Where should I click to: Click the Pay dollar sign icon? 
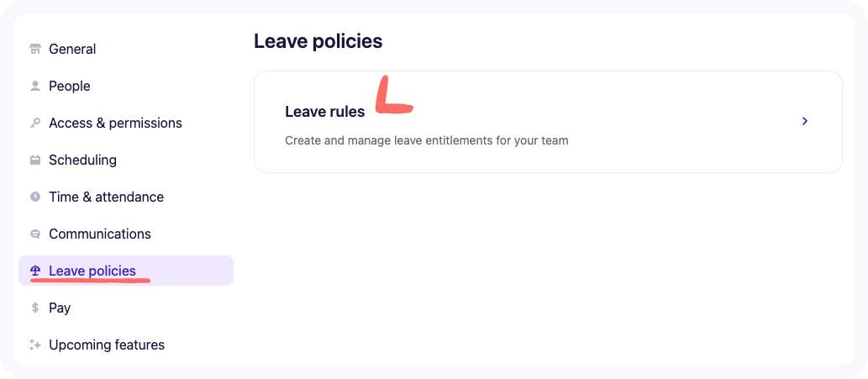(x=35, y=308)
